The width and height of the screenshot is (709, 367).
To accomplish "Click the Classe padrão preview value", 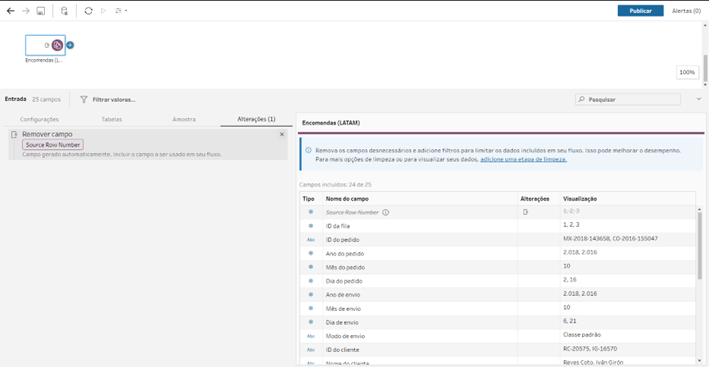I will [x=582, y=334].
